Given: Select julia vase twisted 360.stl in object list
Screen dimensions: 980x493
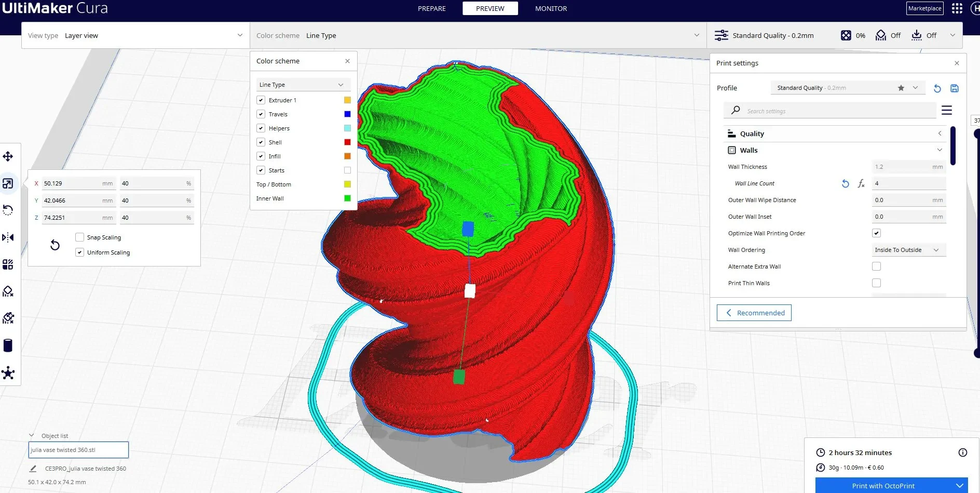Looking at the screenshot, I should click(x=78, y=450).
